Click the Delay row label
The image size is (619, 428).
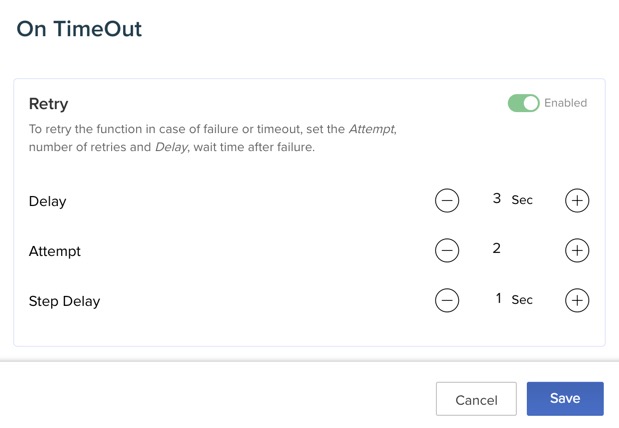pos(47,201)
